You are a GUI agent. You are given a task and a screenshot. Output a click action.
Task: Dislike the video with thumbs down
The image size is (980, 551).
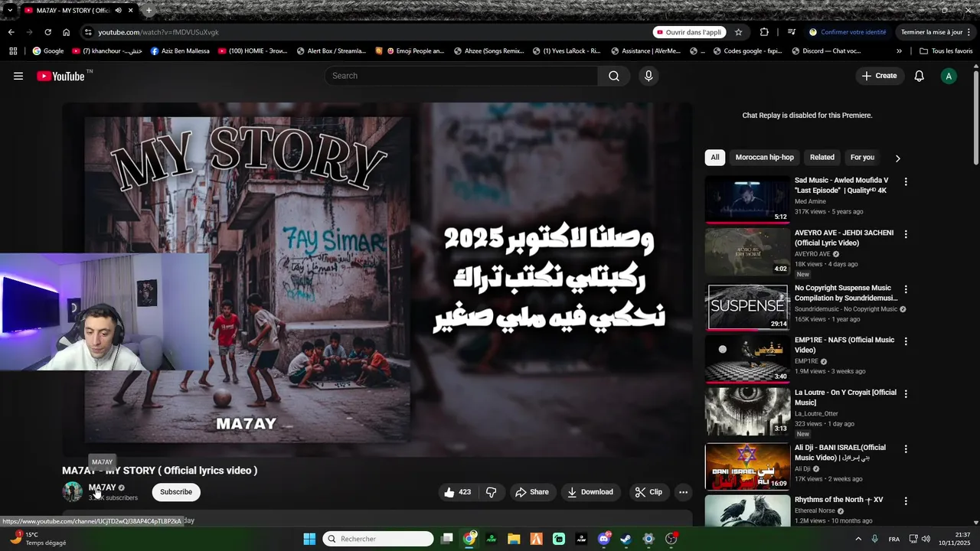coord(492,492)
